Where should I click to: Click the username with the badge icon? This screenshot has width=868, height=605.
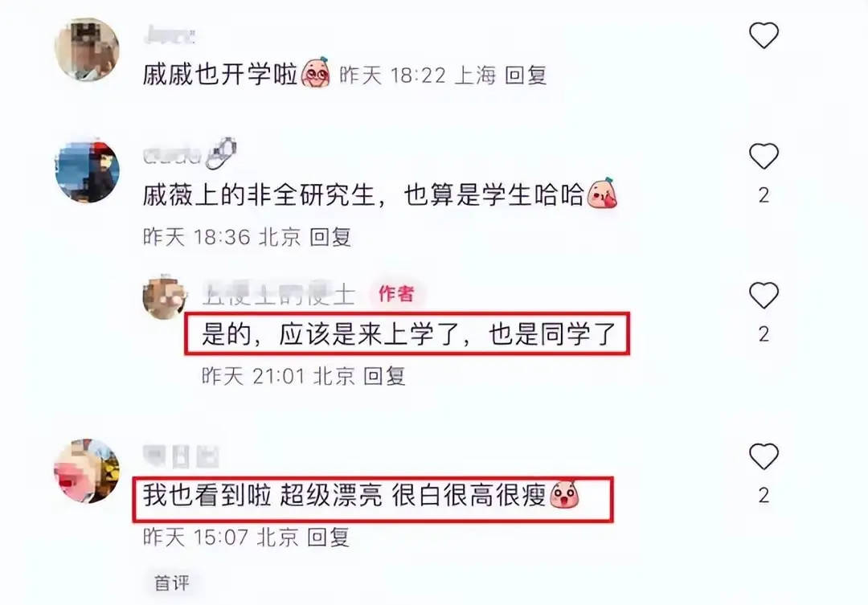tap(172, 156)
